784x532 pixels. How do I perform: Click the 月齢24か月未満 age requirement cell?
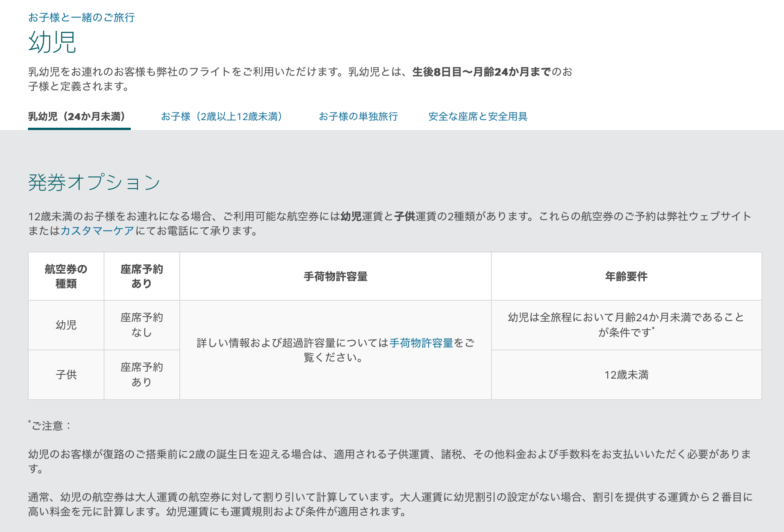point(626,325)
